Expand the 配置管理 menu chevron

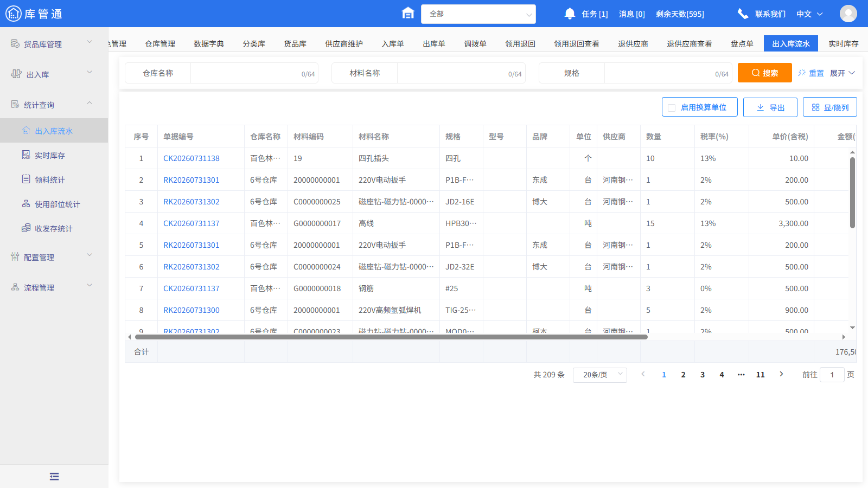90,255
